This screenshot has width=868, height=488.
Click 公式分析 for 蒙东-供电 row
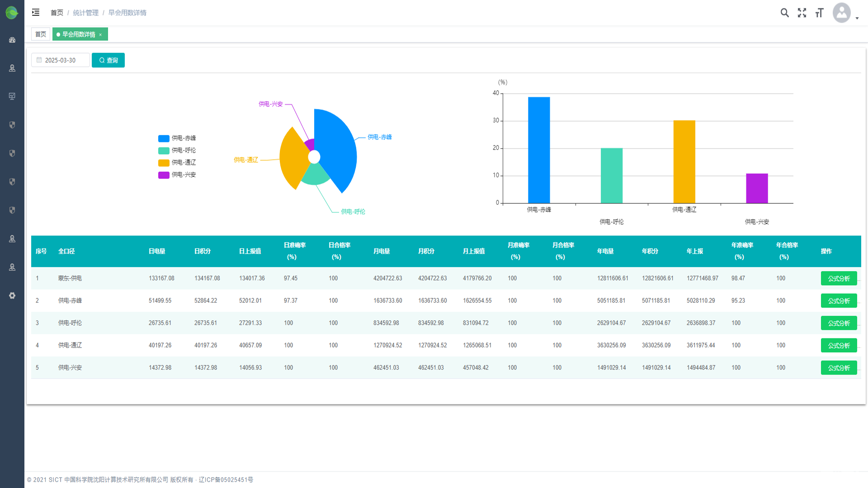(x=839, y=279)
